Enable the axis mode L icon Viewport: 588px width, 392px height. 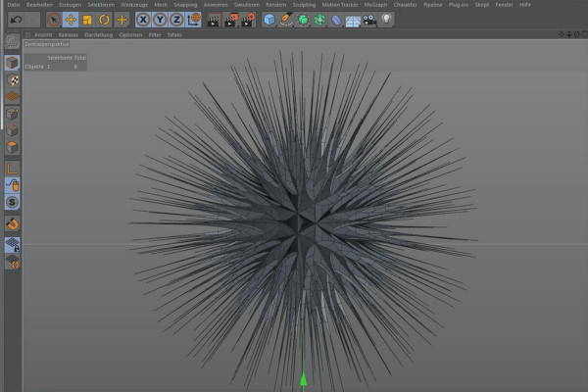pyautogui.click(x=12, y=169)
